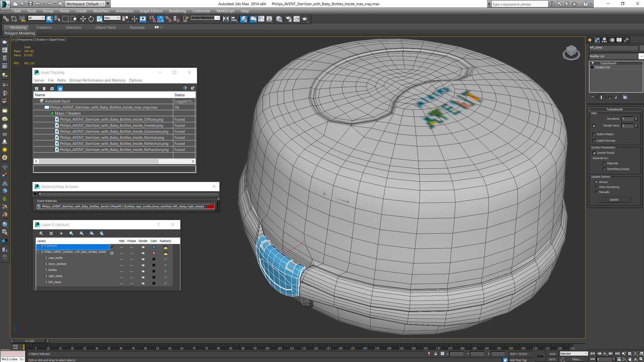Click color swatch of caps_bottle row
Image resolution: width=644 pixels, height=362 pixels.
point(154,259)
